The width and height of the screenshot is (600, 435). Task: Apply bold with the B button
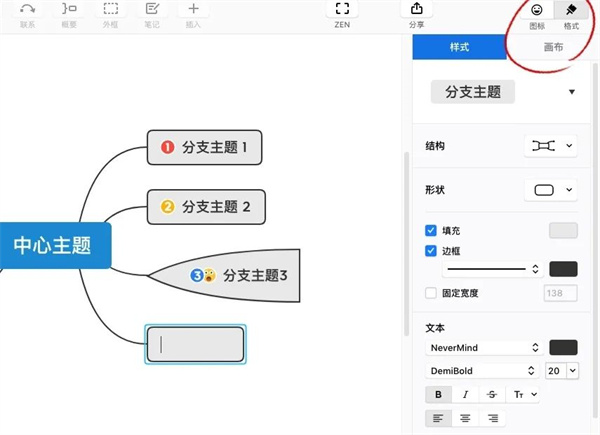[x=438, y=395]
